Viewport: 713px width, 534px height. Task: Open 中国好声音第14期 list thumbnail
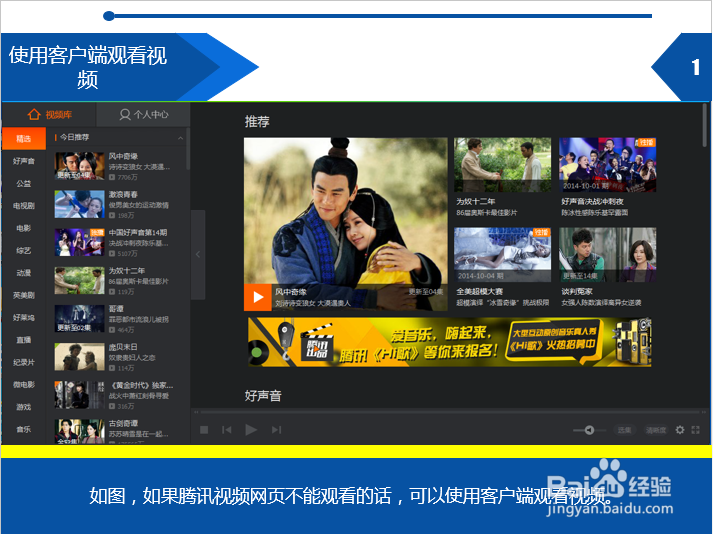(x=80, y=242)
